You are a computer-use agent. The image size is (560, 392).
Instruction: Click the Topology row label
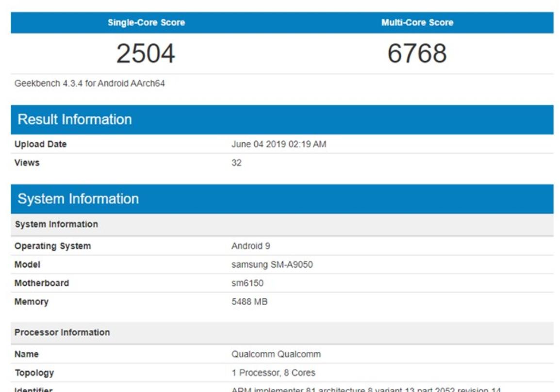click(34, 373)
